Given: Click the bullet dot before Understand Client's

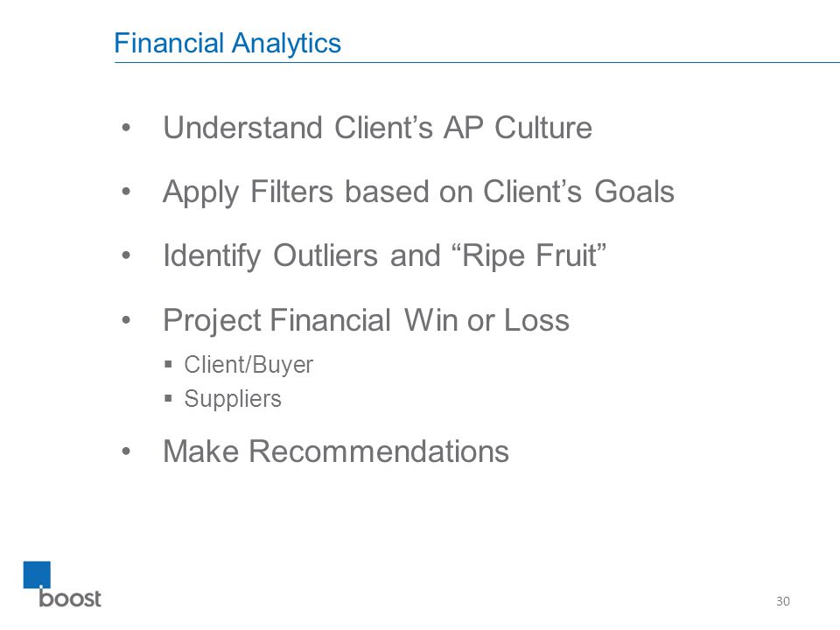Looking at the screenshot, I should pos(126,128).
